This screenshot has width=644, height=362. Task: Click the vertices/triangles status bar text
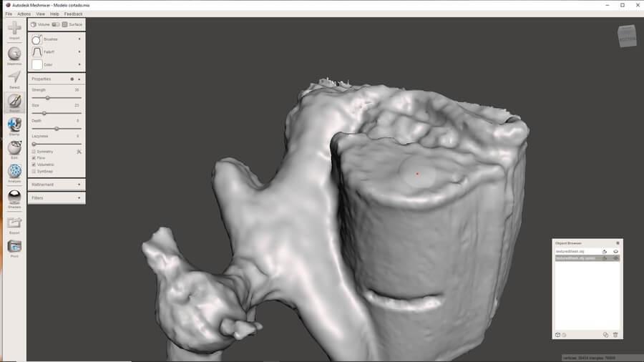pos(589,358)
